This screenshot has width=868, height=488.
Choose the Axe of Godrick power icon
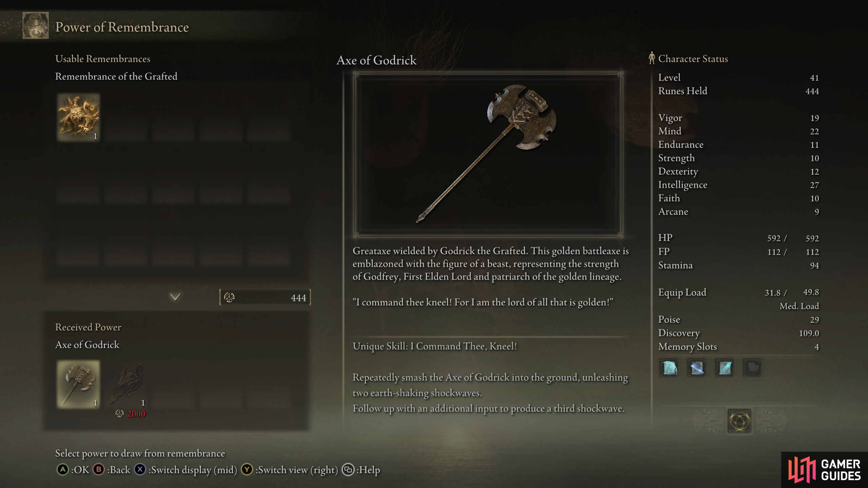(x=78, y=384)
